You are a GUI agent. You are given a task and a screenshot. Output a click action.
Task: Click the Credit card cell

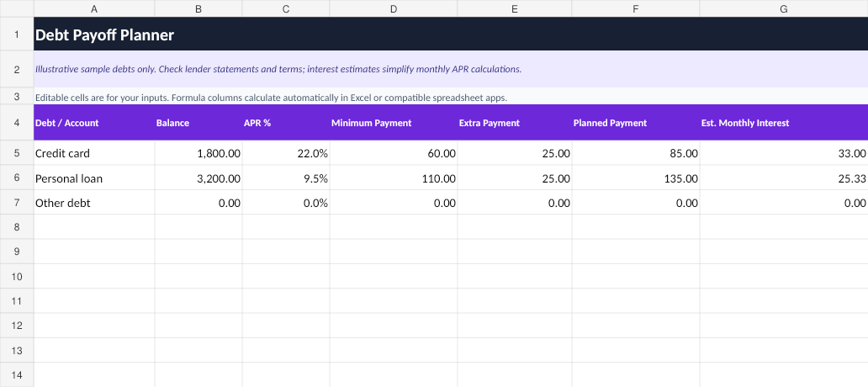coord(94,153)
